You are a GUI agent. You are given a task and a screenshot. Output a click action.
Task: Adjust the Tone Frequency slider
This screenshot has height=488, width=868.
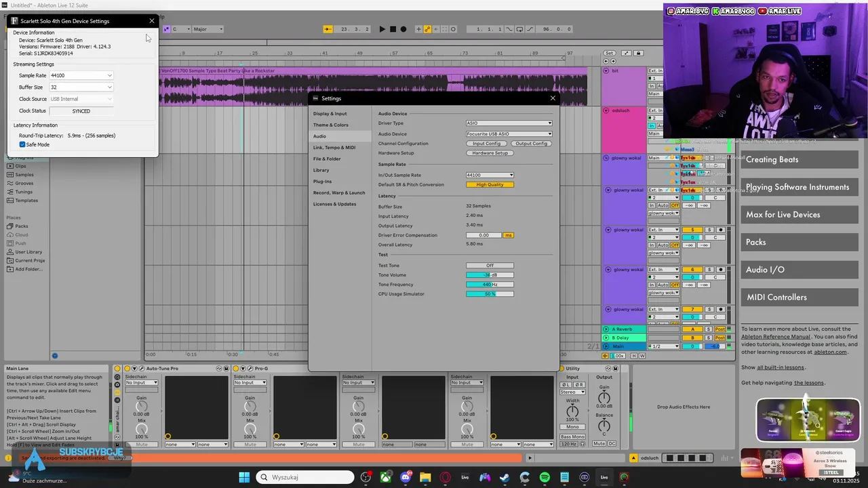click(490, 285)
